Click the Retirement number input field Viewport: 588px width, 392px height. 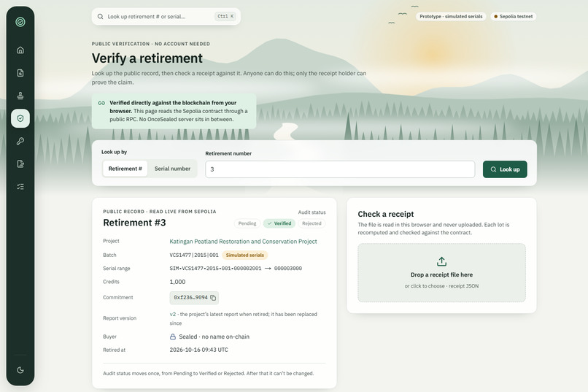(340, 169)
